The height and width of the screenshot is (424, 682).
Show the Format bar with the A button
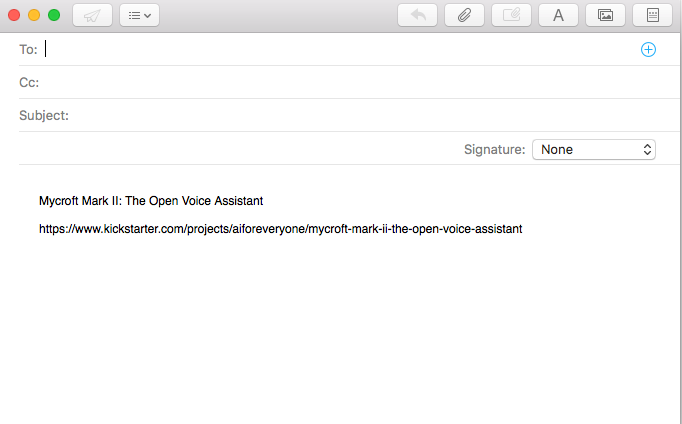click(x=558, y=16)
